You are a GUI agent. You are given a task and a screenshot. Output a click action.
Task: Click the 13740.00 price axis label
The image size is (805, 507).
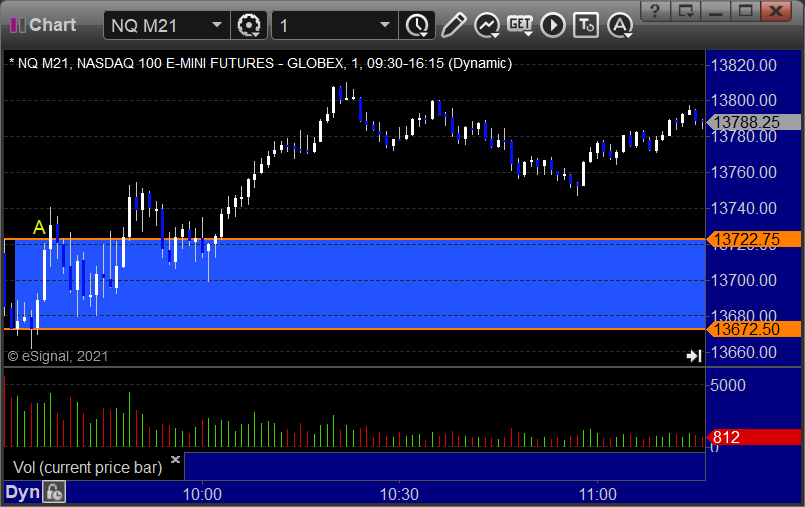coord(743,208)
